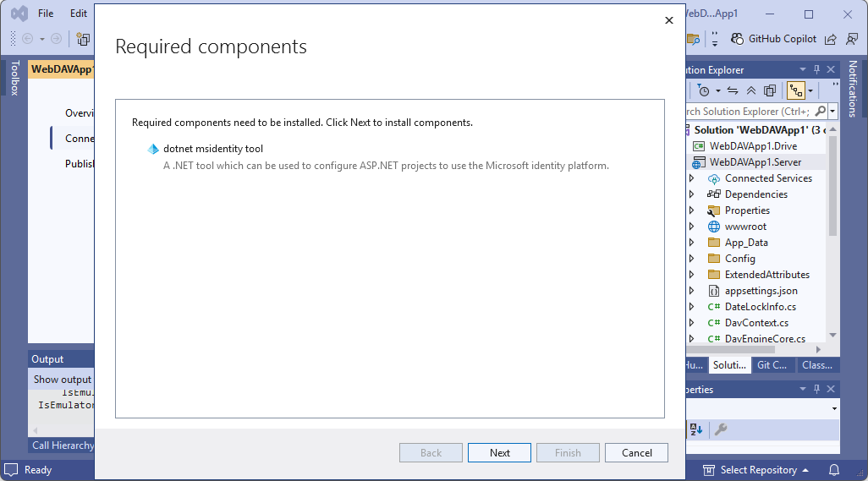Viewport: 868px width, 481px height.
Task: Expand the DateLockInfo.cs node
Action: click(691, 306)
